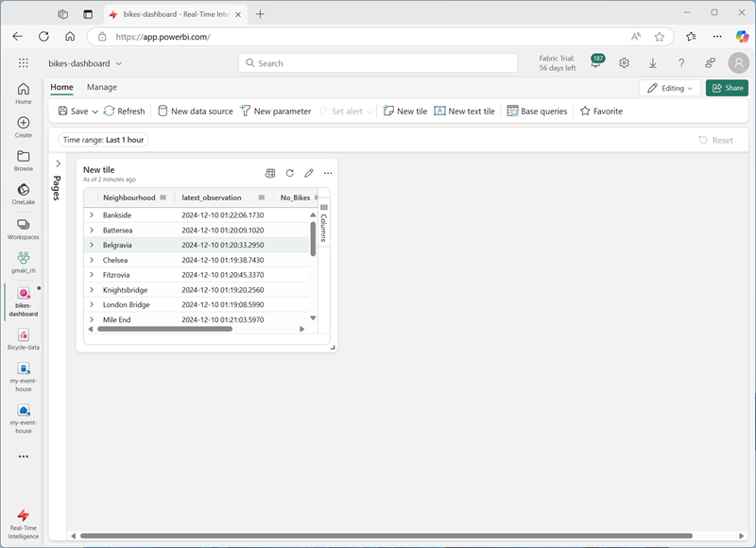Expand the Chelsea row
The image size is (756, 548).
click(92, 260)
